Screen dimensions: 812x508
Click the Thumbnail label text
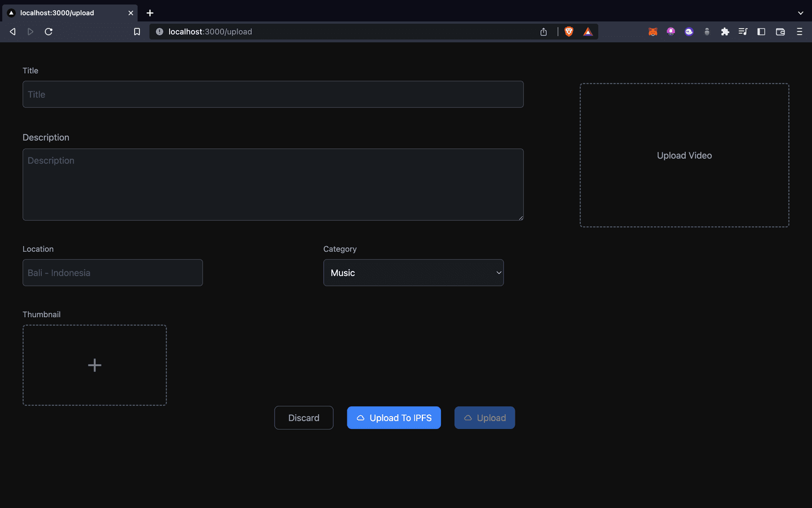pos(42,314)
